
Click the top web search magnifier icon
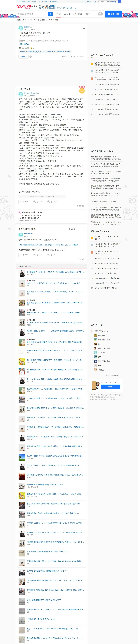click(x=120, y=2)
